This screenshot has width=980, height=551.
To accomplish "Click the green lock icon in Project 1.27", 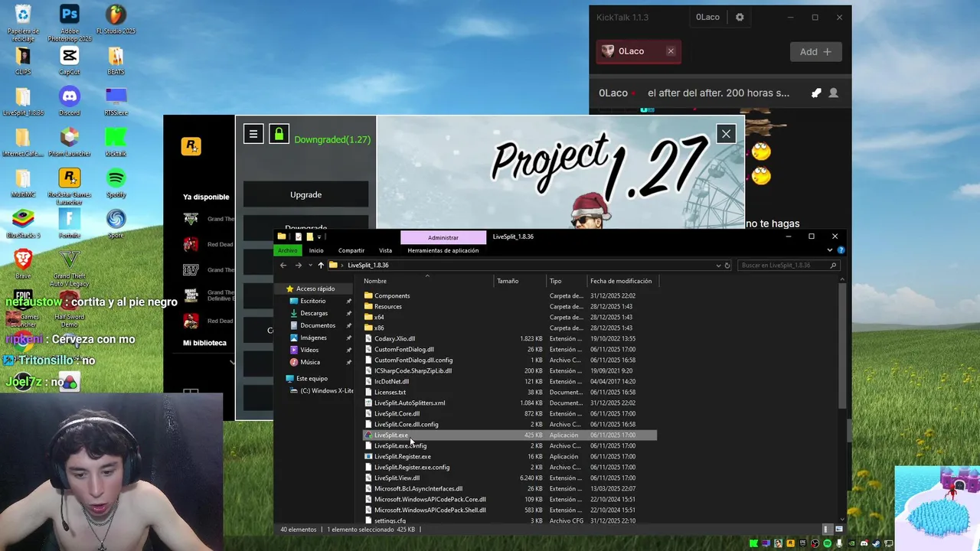I will (279, 134).
